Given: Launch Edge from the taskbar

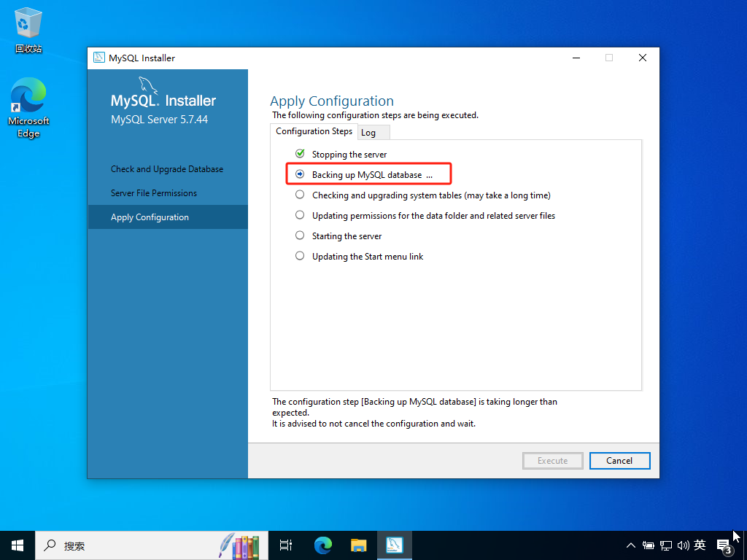Looking at the screenshot, I should [322, 545].
